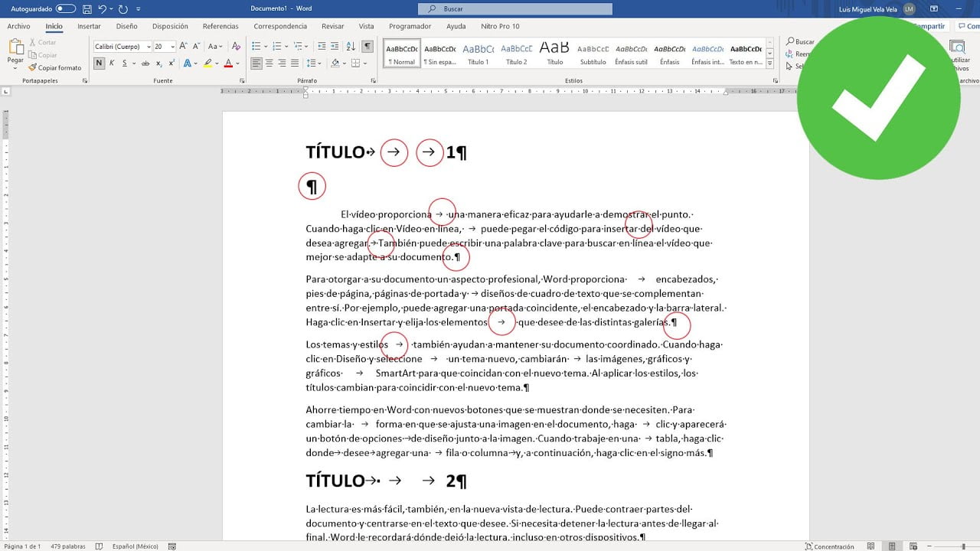This screenshot has height=551, width=980.
Task: Apply the Título 1 style
Action: [x=478, y=54]
